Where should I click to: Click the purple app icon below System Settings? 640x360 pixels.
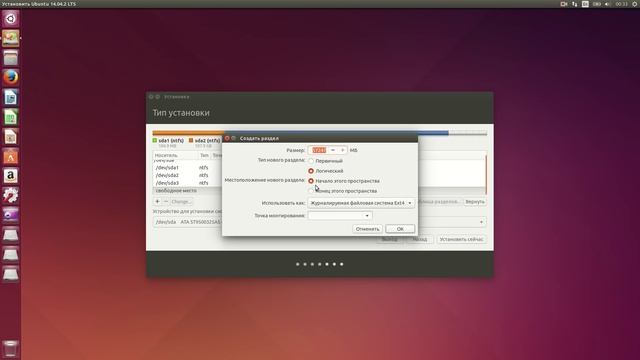pos(11,215)
